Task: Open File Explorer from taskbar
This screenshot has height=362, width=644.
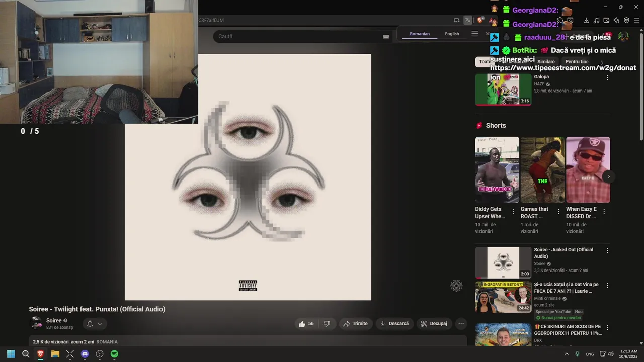Action: (55, 354)
